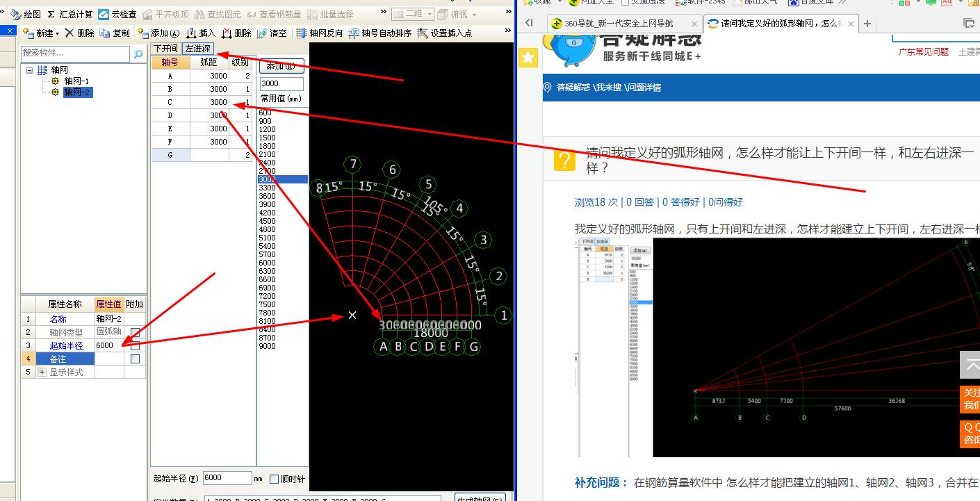Expand the 显示样式 property row

(42, 372)
